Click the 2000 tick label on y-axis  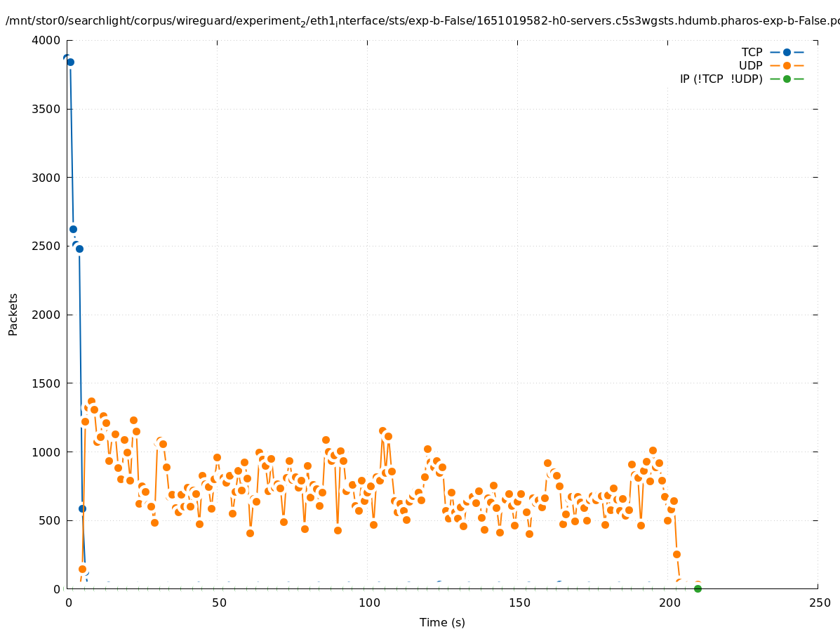[x=46, y=315]
